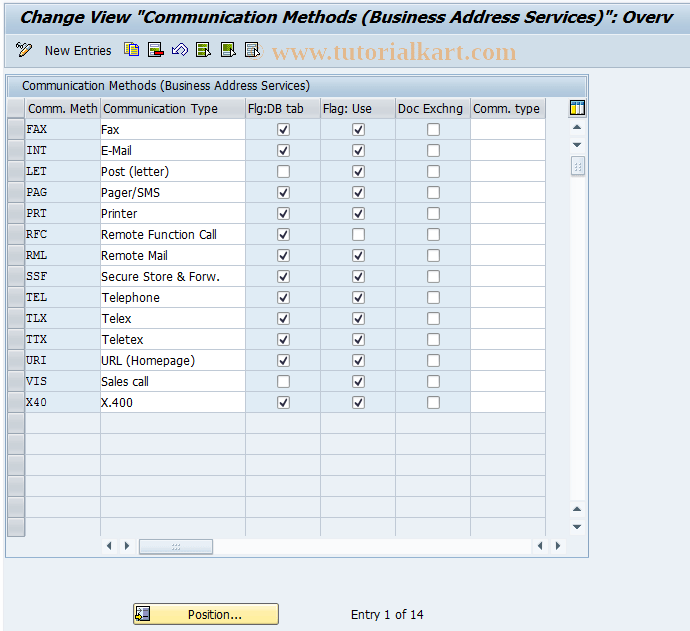Click the vertical scrollbar thumb
This screenshot has width=690, height=631.
click(577, 166)
